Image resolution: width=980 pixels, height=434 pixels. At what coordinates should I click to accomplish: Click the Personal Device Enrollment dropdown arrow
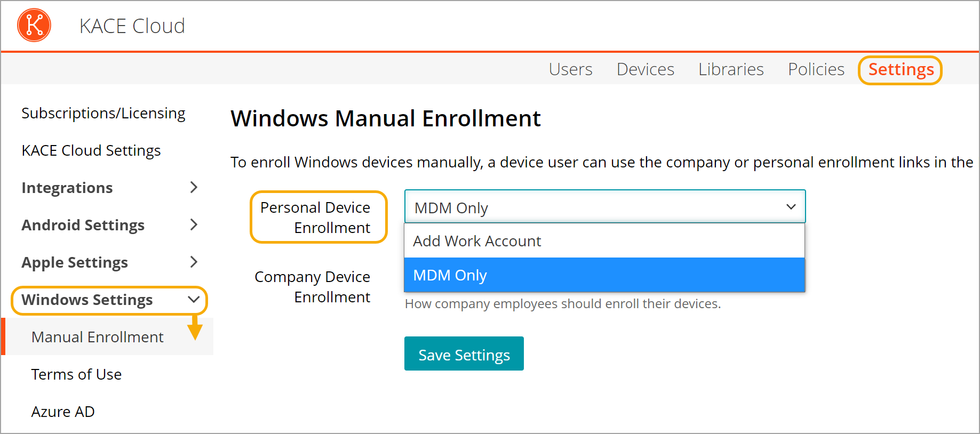[791, 207]
